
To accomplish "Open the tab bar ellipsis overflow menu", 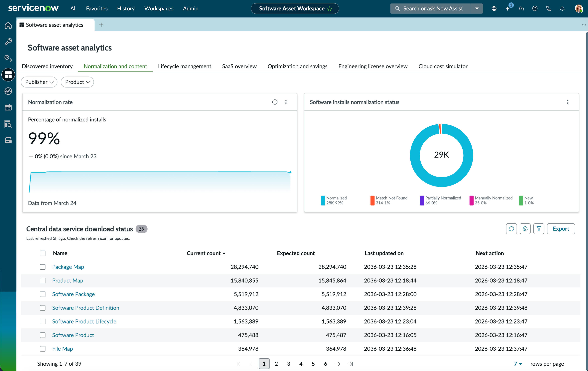I will 584,25.
